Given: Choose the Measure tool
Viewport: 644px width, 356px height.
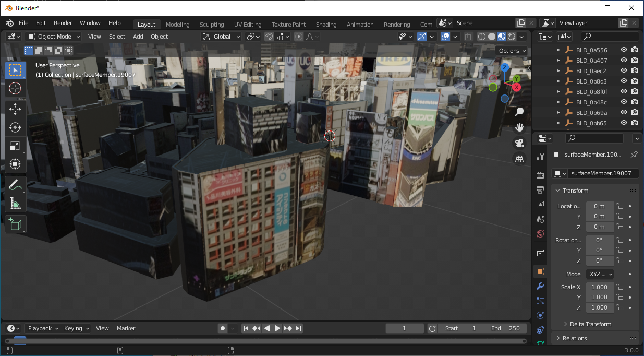Looking at the screenshot, I should pyautogui.click(x=16, y=204).
